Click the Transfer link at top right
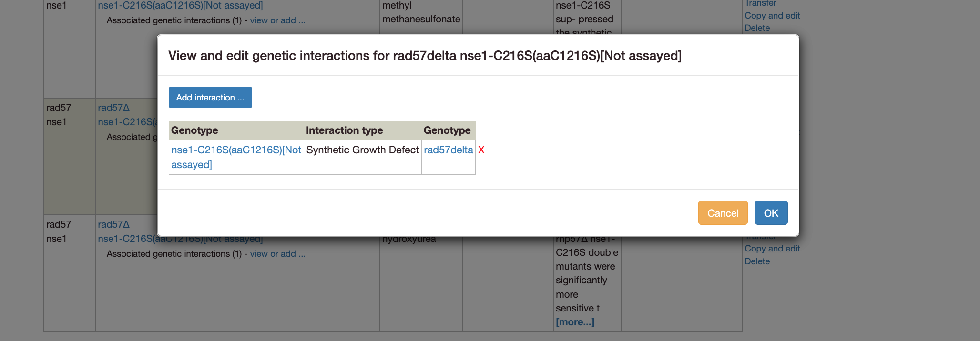 tap(760, 3)
